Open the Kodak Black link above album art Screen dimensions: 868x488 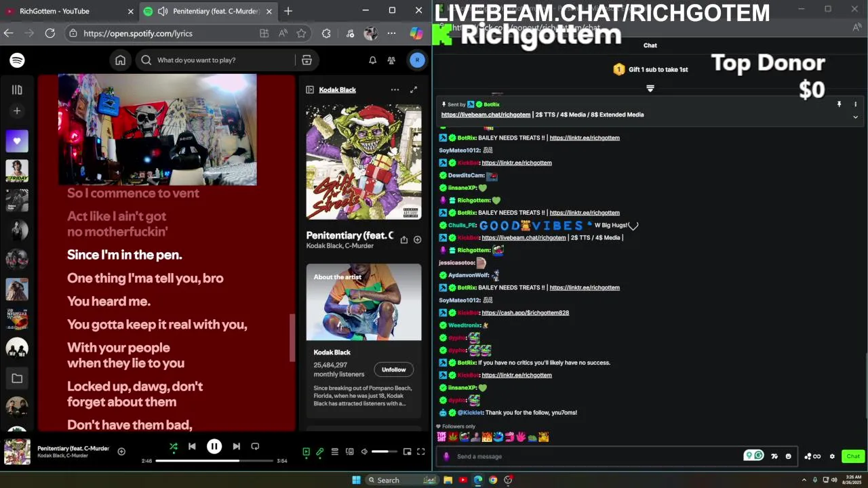click(337, 89)
